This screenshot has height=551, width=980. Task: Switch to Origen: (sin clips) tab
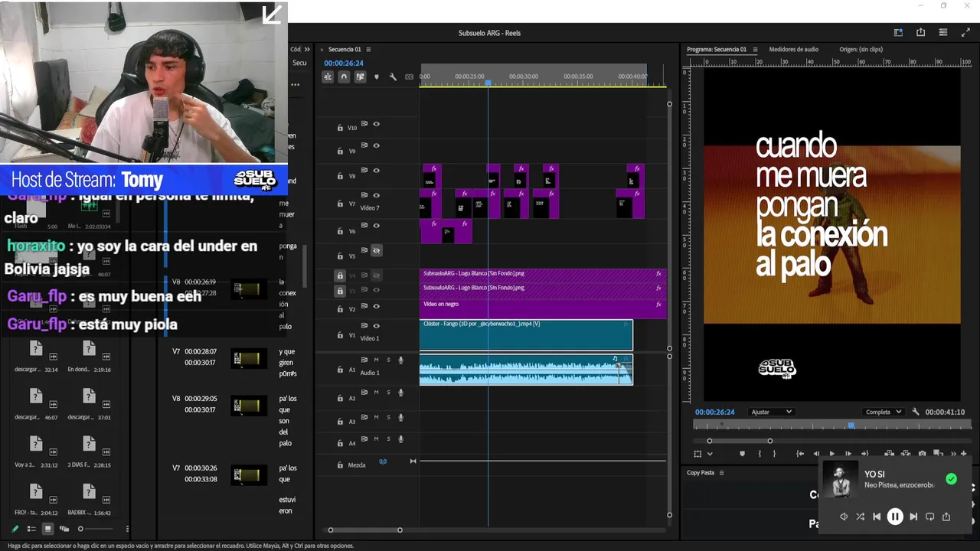[x=861, y=49]
